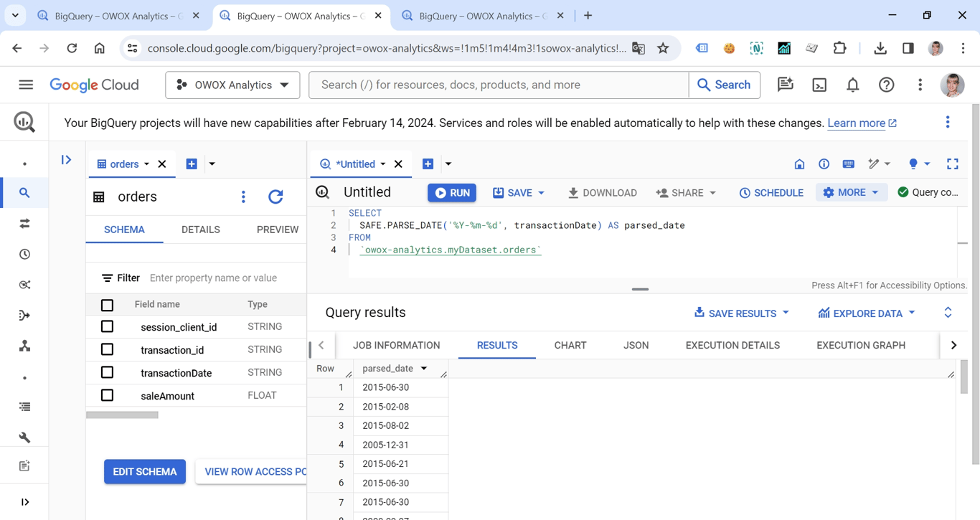Select the SQL workspace search icon in sidebar

click(x=24, y=193)
